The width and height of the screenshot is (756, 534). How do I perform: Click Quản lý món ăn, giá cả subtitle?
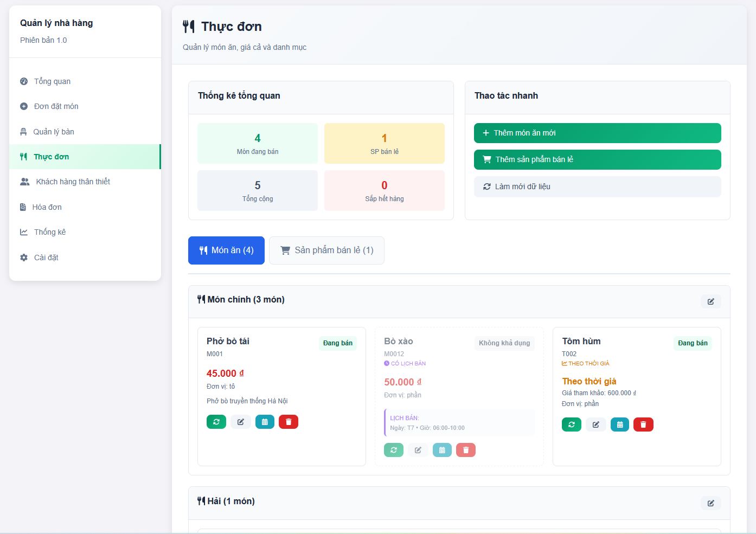point(245,47)
